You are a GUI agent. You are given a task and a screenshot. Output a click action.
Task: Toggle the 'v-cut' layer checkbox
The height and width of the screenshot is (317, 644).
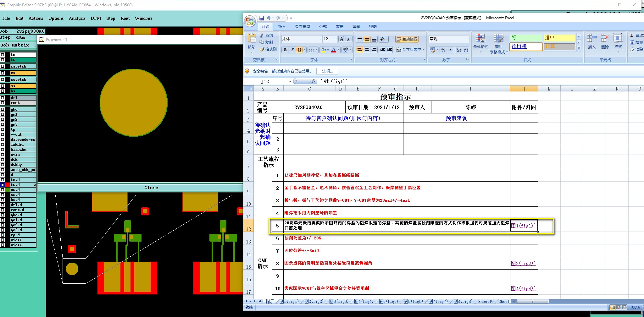3,134
